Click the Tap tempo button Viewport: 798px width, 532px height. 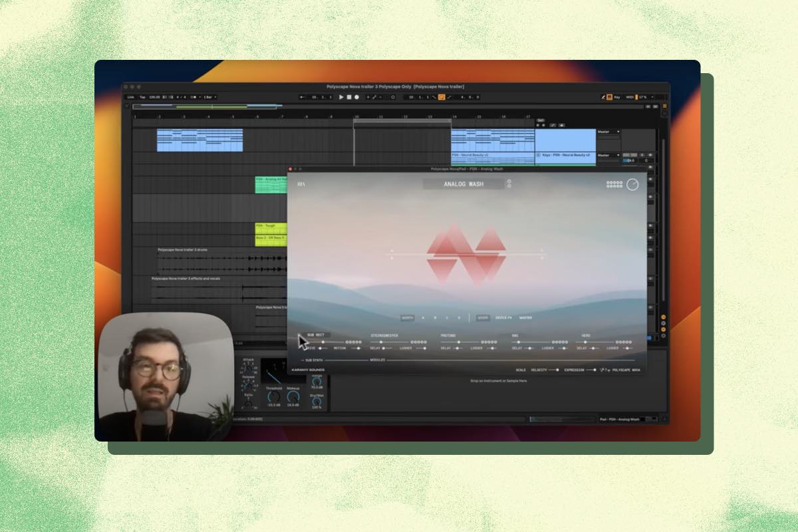(x=142, y=97)
